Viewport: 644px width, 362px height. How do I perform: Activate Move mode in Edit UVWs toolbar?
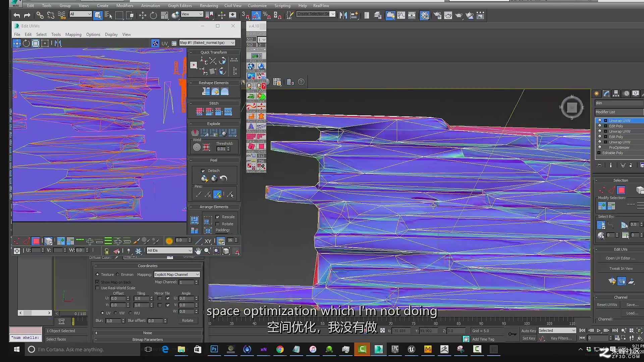(17, 43)
